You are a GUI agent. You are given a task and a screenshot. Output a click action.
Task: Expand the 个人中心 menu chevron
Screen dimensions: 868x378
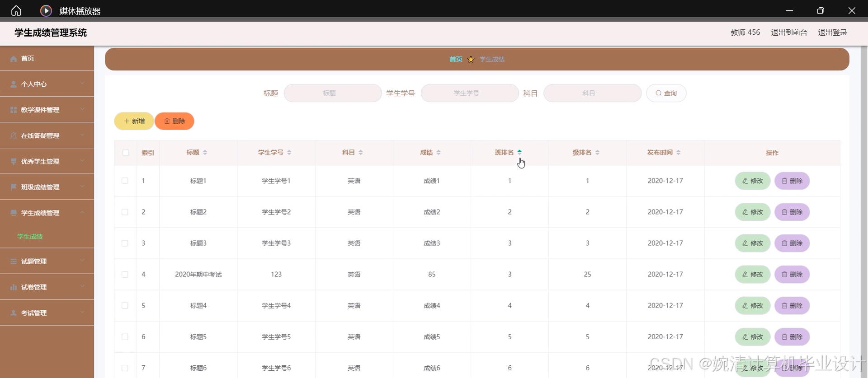coord(82,84)
